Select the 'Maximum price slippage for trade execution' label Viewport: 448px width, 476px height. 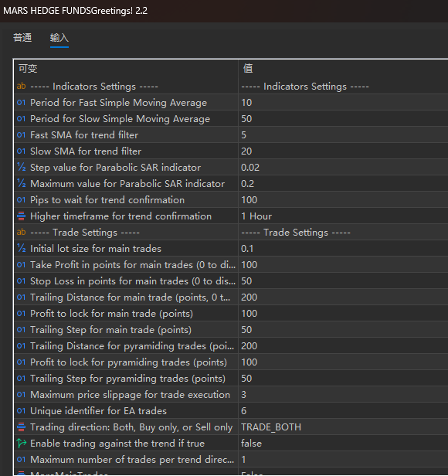pos(130,395)
